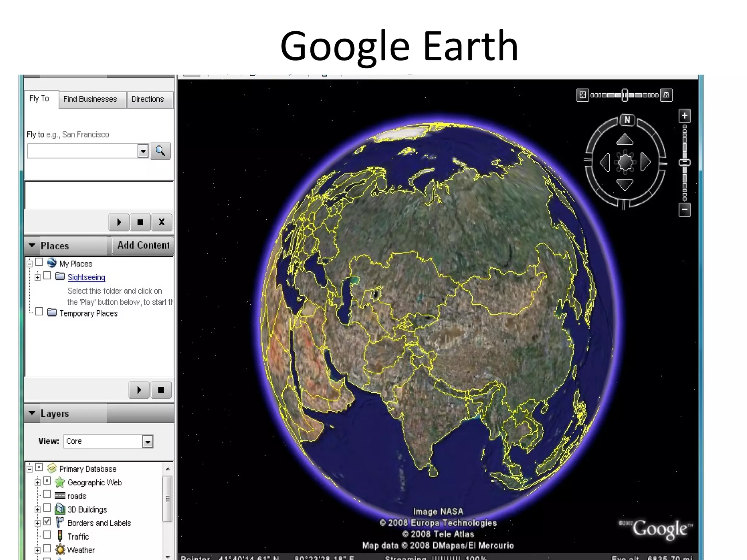Image resolution: width=747 pixels, height=560 pixels.
Task: Expand the Geographic Web layer
Action: pos(38,483)
